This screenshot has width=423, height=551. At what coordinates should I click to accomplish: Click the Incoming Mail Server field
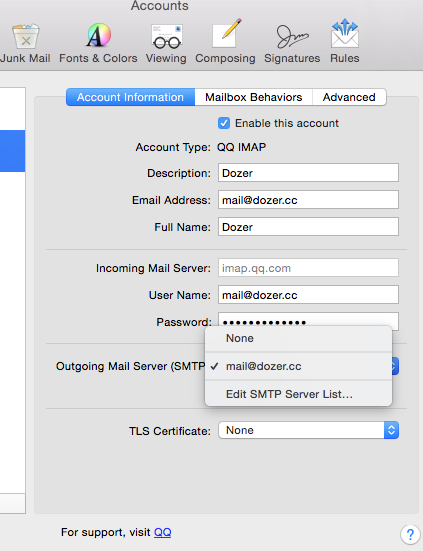(x=308, y=268)
